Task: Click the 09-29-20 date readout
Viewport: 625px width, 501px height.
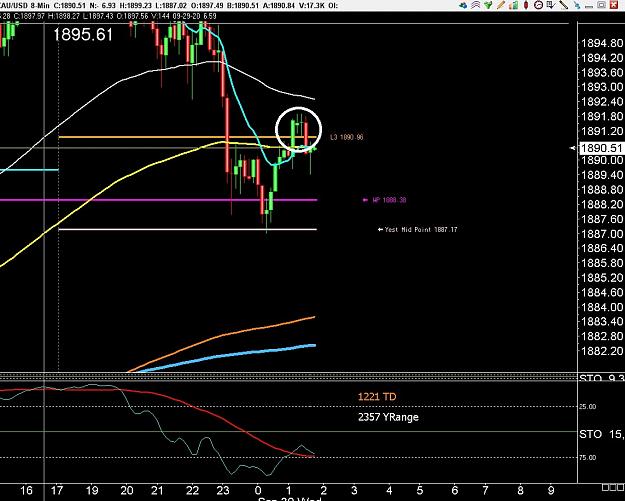Action: 186,16
